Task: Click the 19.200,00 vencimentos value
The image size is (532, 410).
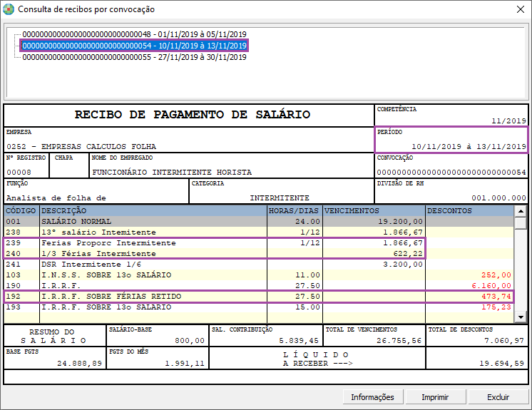Action: pos(400,222)
